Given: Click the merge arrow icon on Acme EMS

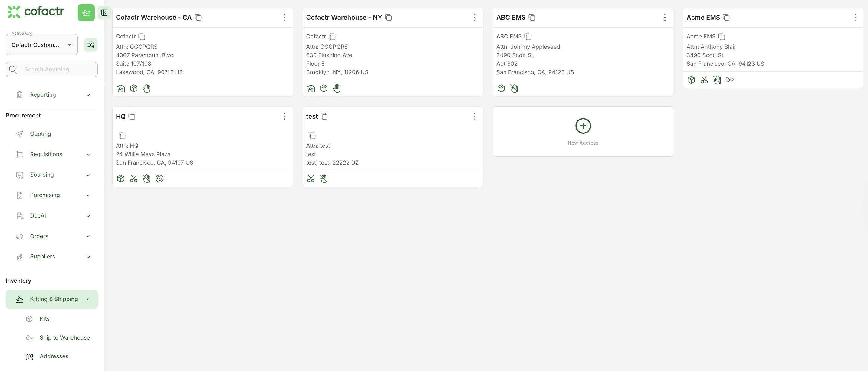Looking at the screenshot, I should click(x=730, y=80).
